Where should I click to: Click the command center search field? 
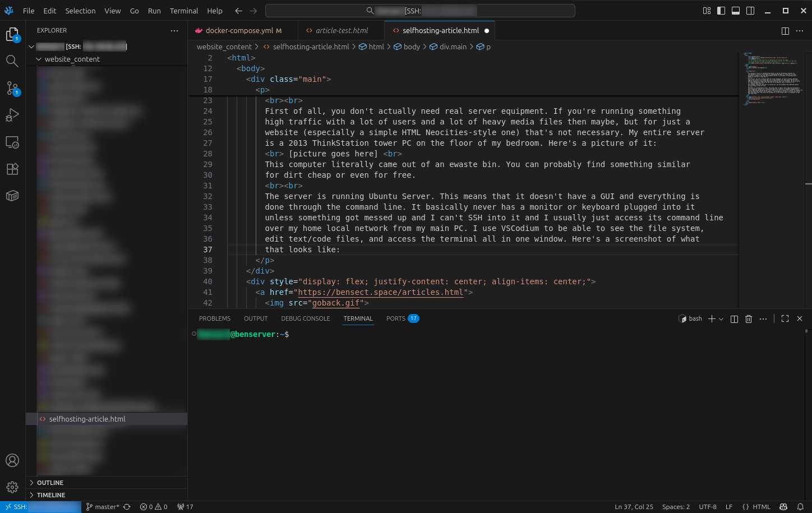(x=419, y=11)
